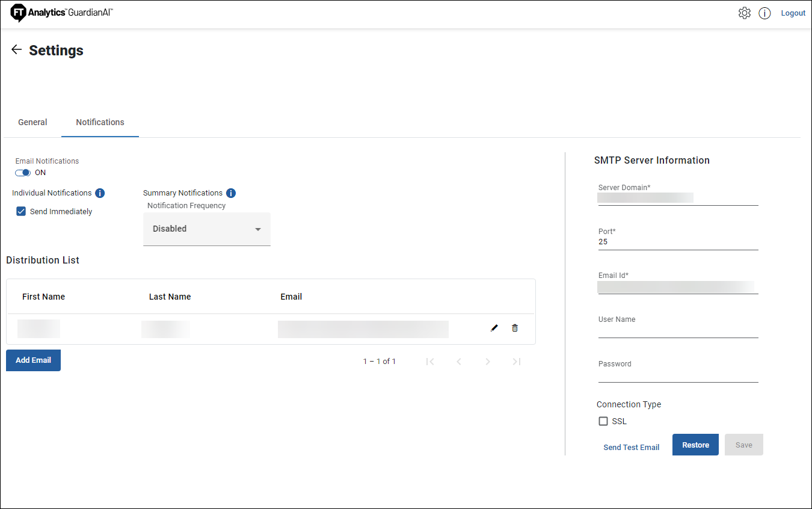The height and width of the screenshot is (509, 812).
Task: Show info for Individual Notifications
Action: coord(100,193)
